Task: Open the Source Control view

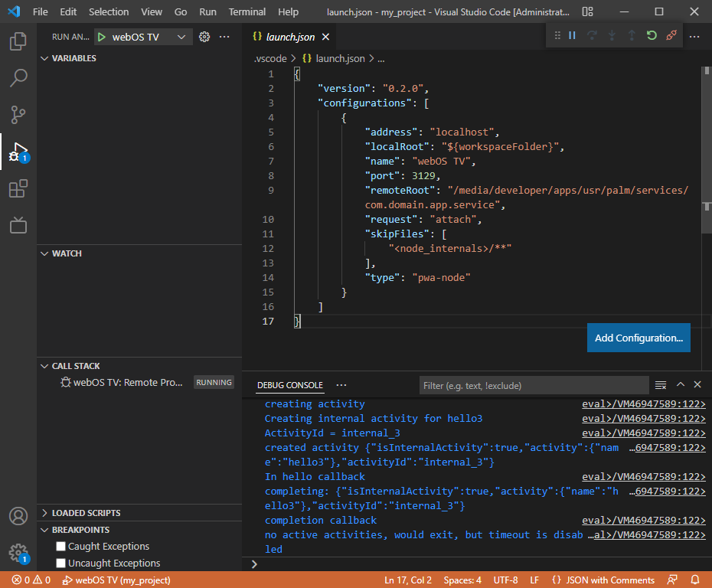Action: [18, 115]
